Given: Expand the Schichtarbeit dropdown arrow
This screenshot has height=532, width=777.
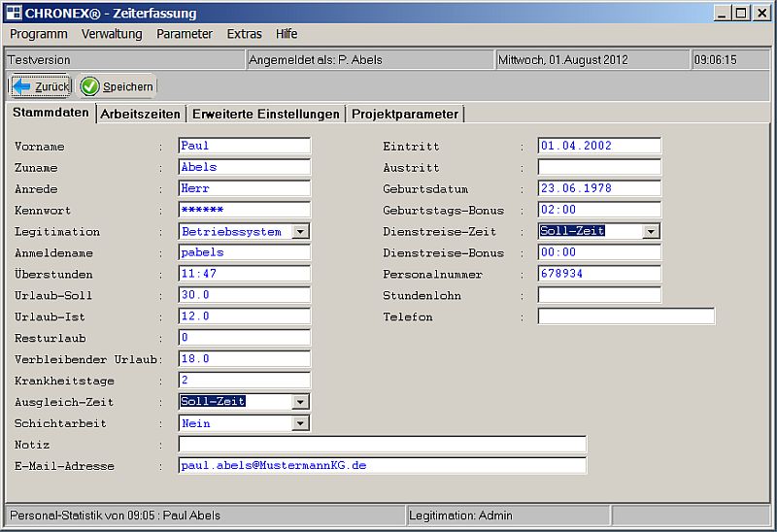Looking at the screenshot, I should [300, 423].
